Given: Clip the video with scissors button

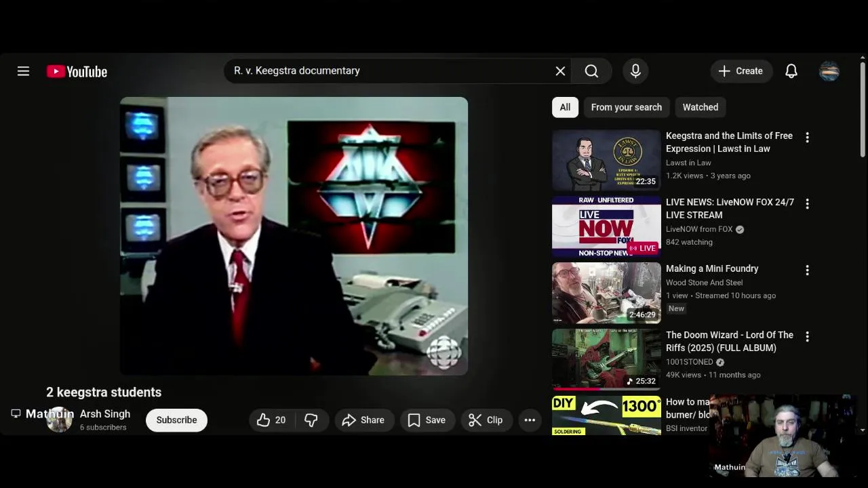Looking at the screenshot, I should tap(485, 420).
